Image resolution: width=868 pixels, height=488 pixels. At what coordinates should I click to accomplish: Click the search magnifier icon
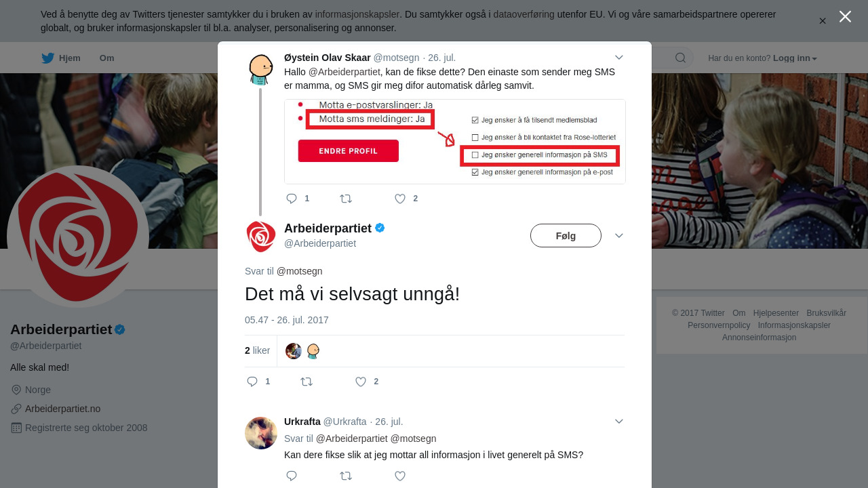click(x=680, y=58)
